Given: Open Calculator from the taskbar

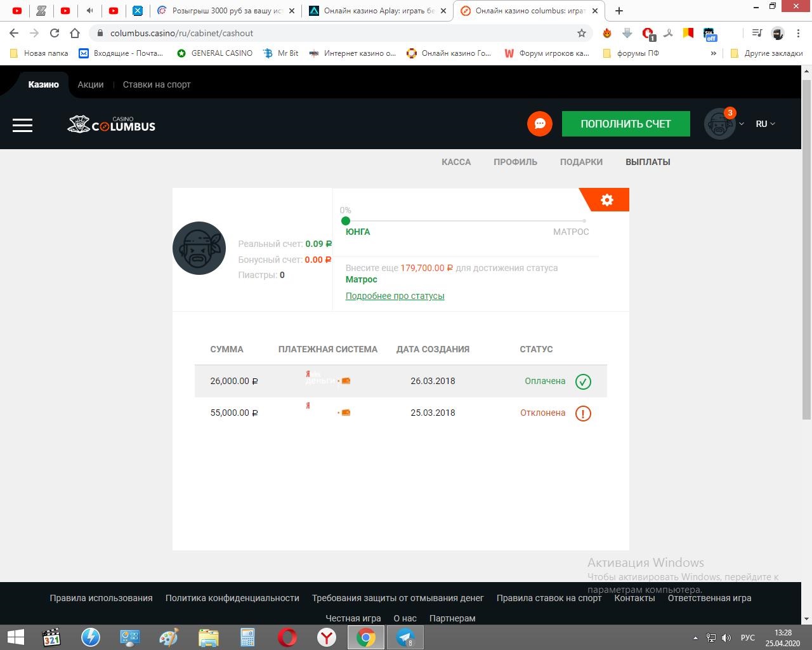Looking at the screenshot, I should [247, 637].
